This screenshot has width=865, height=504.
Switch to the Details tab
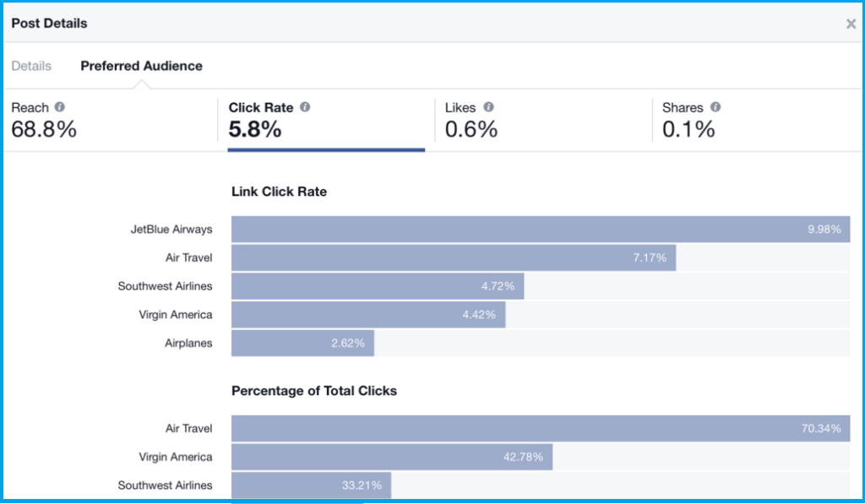click(31, 66)
